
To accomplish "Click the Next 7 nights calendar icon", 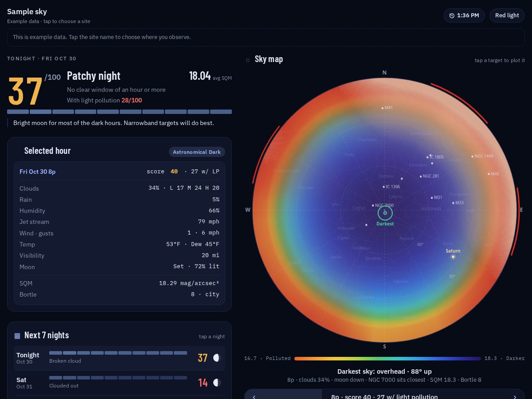I will [17, 336].
